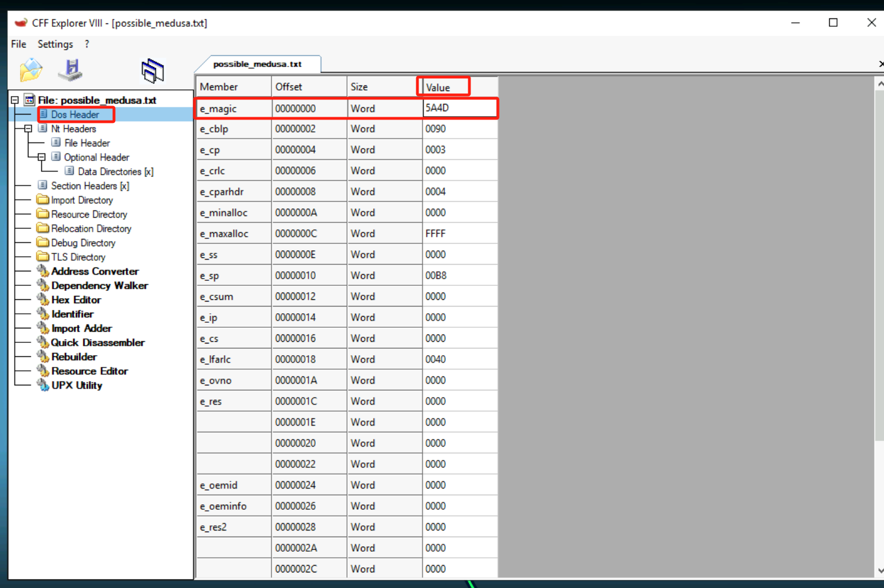884x588 pixels.
Task: Click the e_sp value 00B8
Action: coord(460,275)
